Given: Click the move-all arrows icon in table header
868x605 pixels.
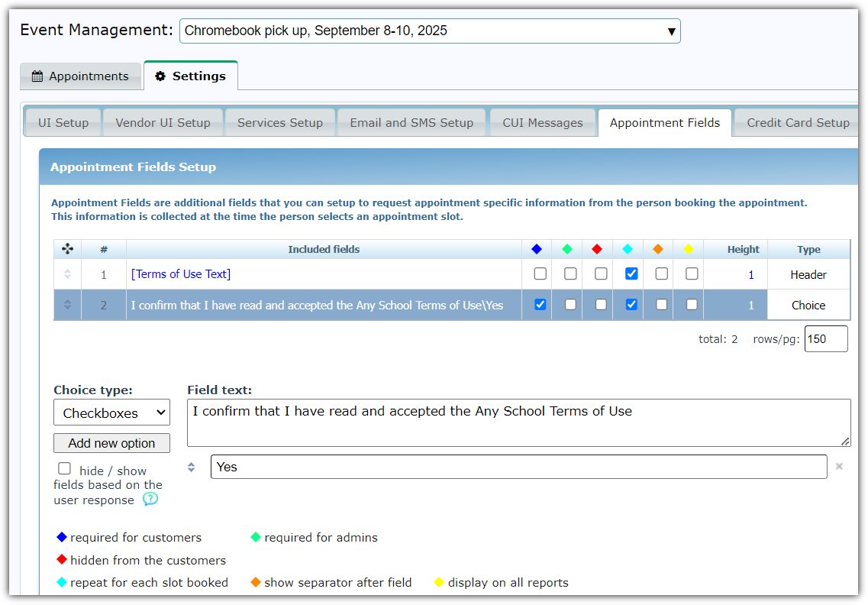Looking at the screenshot, I should tap(67, 249).
